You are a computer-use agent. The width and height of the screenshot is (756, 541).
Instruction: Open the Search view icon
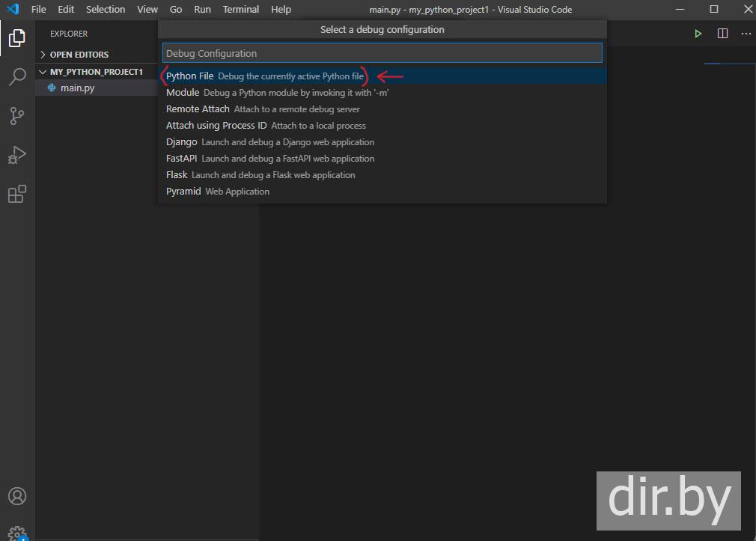tap(16, 77)
